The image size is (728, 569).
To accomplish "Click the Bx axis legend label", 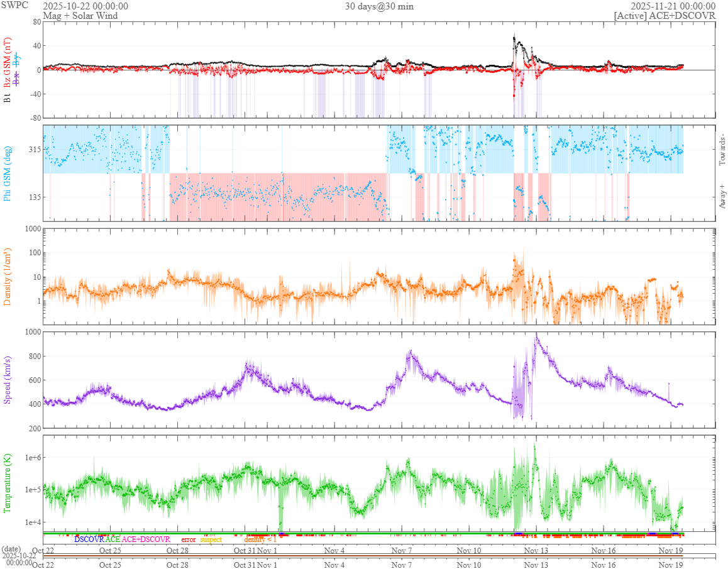I will click(17, 79).
